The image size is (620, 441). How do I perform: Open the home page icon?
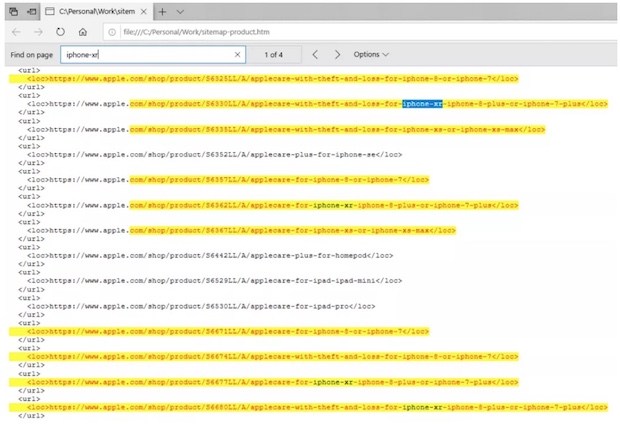click(x=83, y=32)
